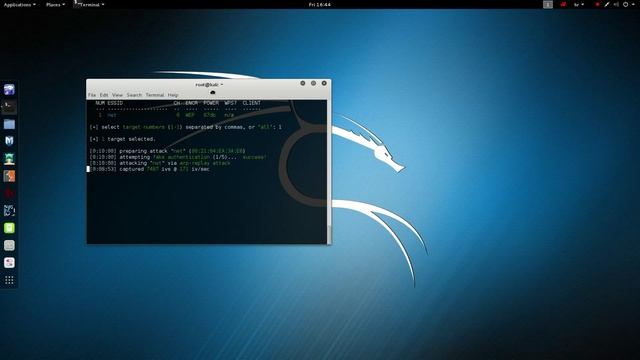Open the green notes icon in the dock
This screenshot has height=360, width=640.
[9, 228]
